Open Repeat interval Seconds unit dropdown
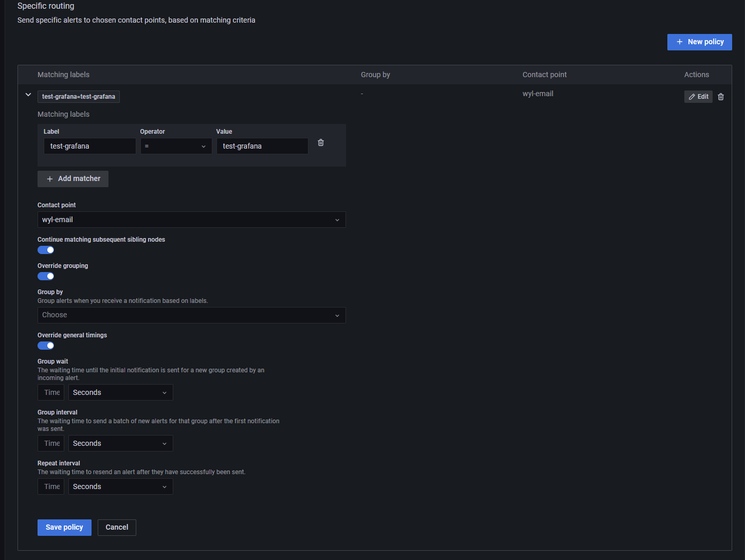The width and height of the screenshot is (745, 560). pos(121,486)
